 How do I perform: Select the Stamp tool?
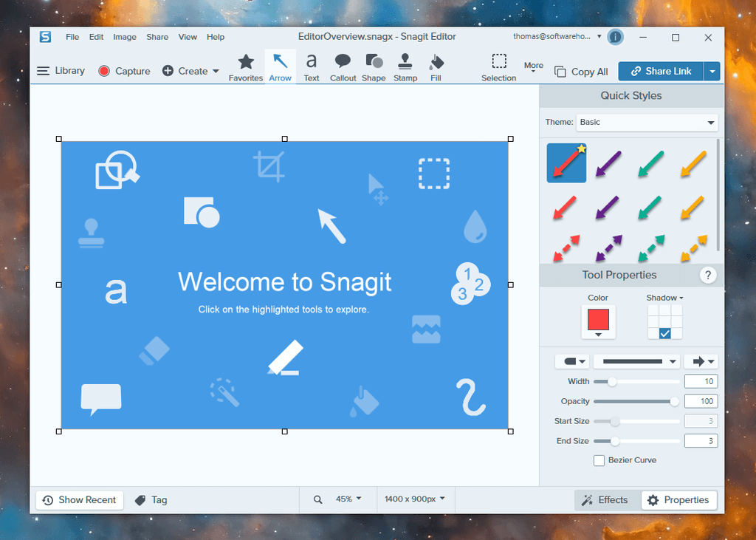click(x=405, y=67)
